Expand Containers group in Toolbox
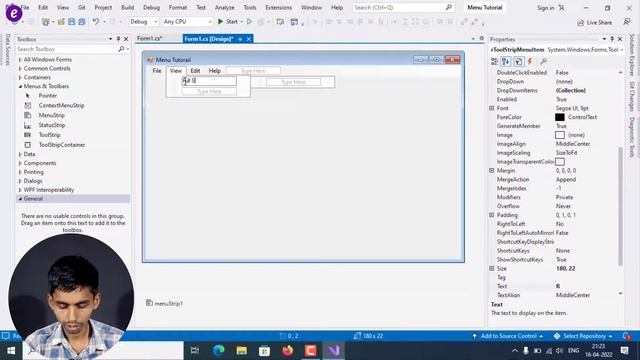This screenshot has width=640, height=360. coord(20,78)
